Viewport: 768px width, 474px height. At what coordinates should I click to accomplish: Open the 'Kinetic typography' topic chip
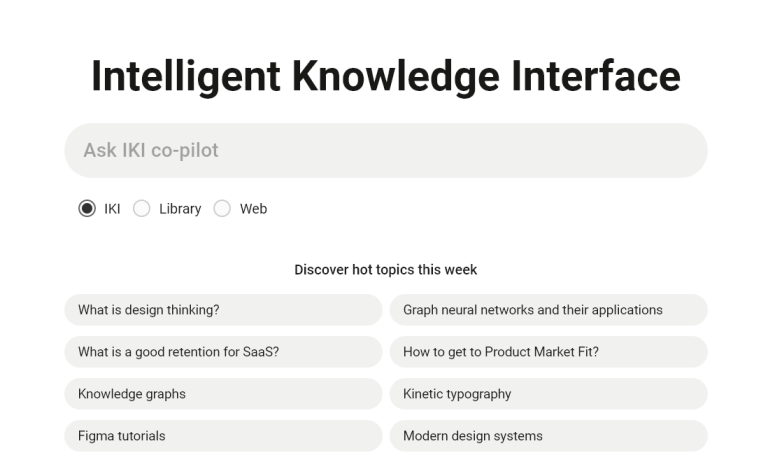tap(549, 394)
